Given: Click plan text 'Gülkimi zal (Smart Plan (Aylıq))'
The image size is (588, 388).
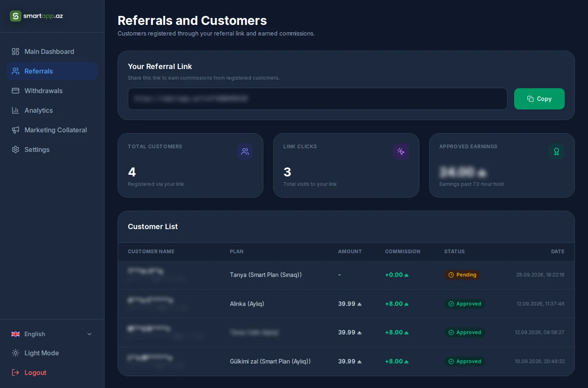Looking at the screenshot, I should (x=270, y=361).
